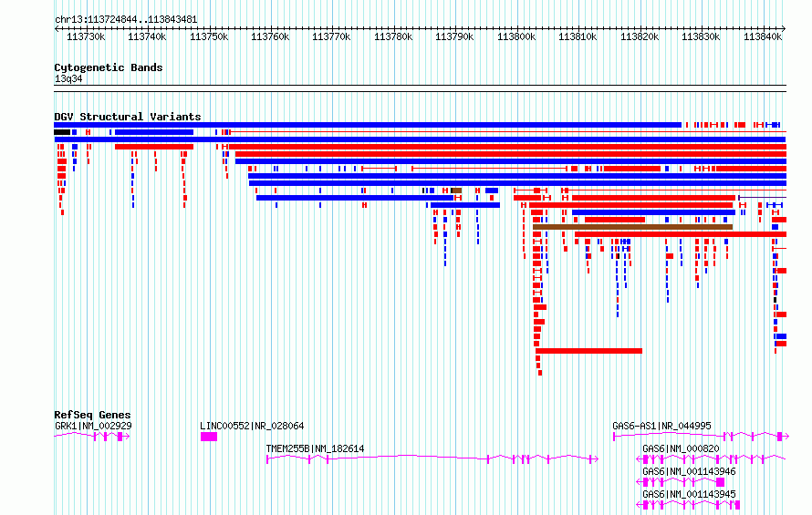Viewport: 812px width, 515px height.
Task: Click the 113740k ruler label
Action: [x=147, y=36]
